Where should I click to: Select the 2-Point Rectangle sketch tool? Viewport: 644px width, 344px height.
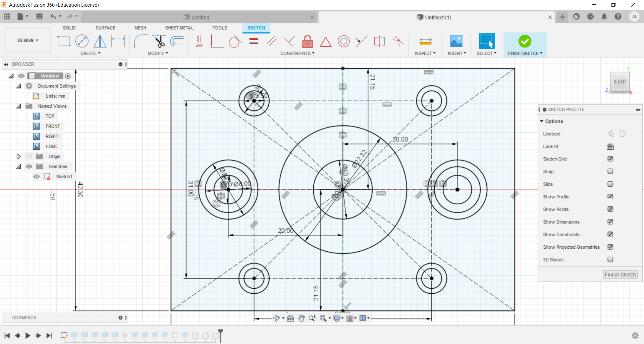tap(64, 41)
